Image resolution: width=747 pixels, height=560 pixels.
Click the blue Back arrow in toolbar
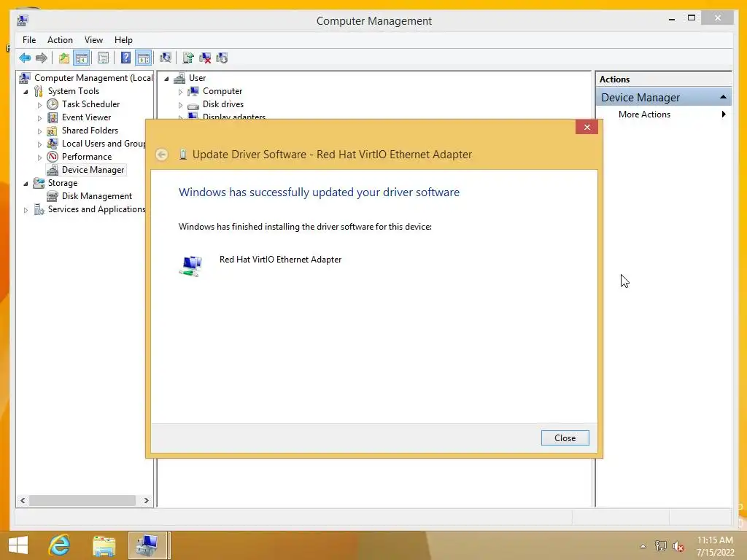coord(25,58)
